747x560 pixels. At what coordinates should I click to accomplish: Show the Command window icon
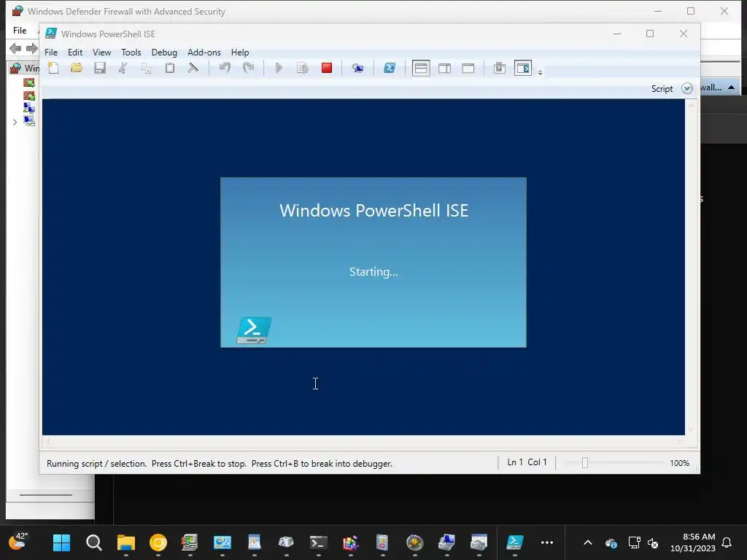click(499, 68)
